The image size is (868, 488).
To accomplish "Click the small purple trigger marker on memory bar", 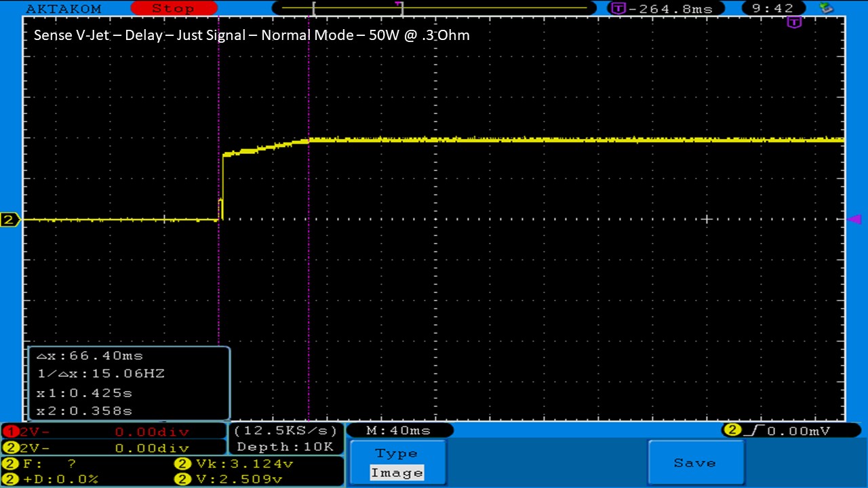I will tap(397, 4).
